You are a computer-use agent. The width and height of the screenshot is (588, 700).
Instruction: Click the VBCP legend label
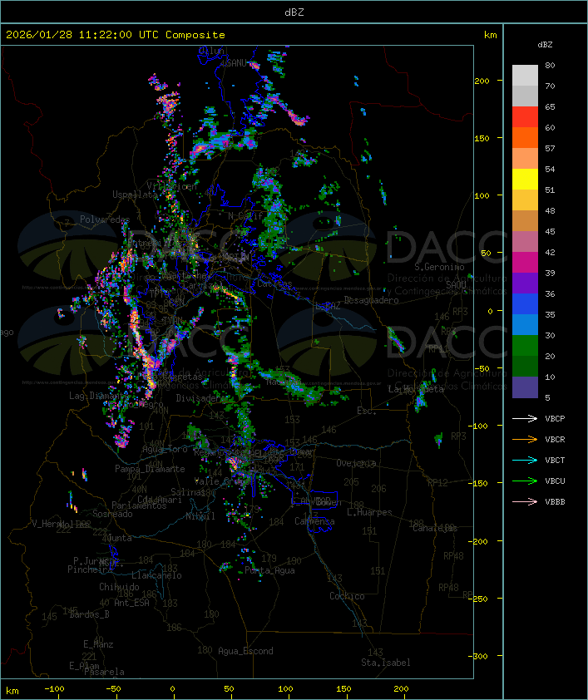click(x=555, y=419)
